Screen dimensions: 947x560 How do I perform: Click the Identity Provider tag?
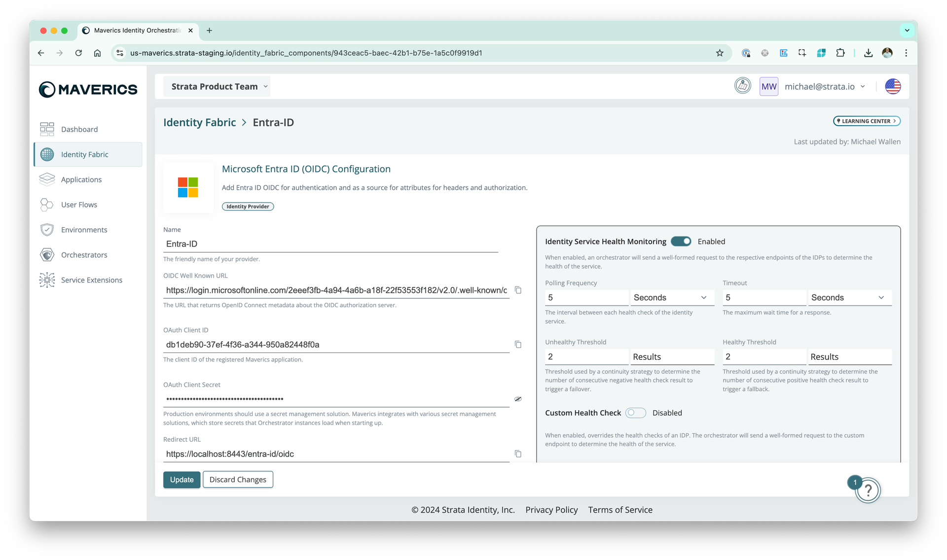pos(248,207)
